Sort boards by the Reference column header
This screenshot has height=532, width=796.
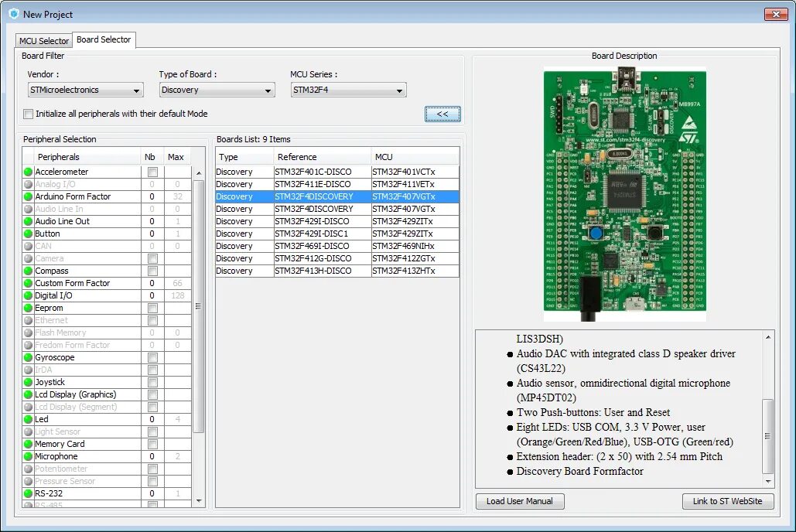(323, 157)
